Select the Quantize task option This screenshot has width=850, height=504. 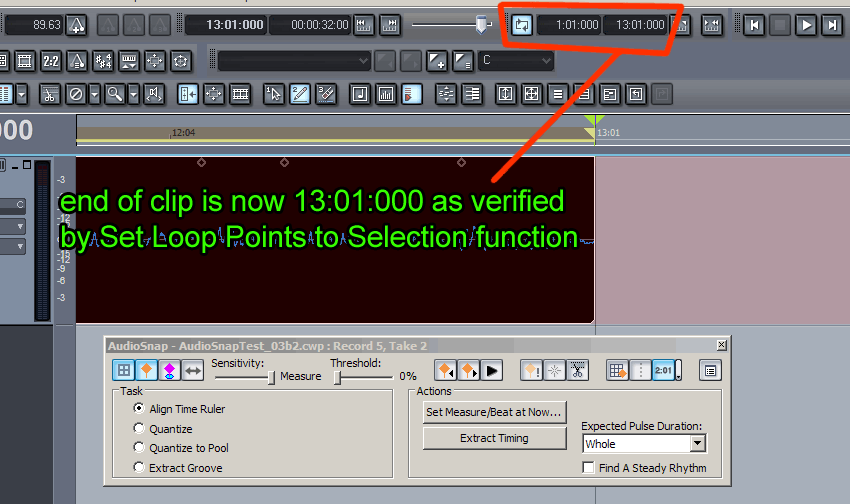pyautogui.click(x=140, y=428)
